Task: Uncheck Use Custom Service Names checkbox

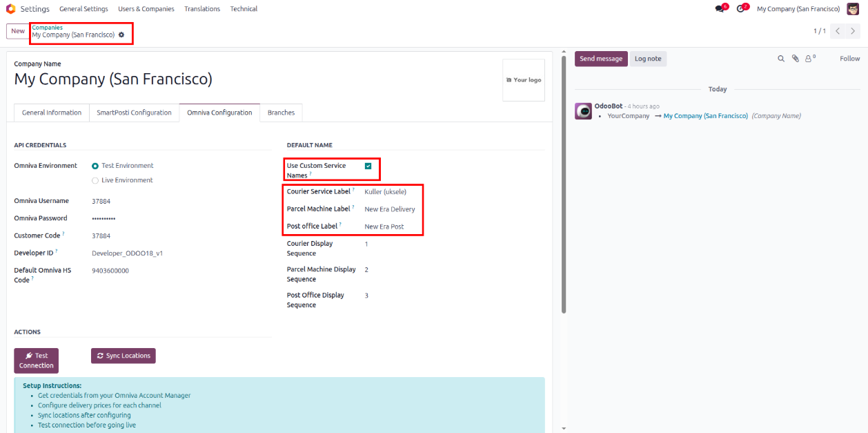Action: click(x=368, y=166)
